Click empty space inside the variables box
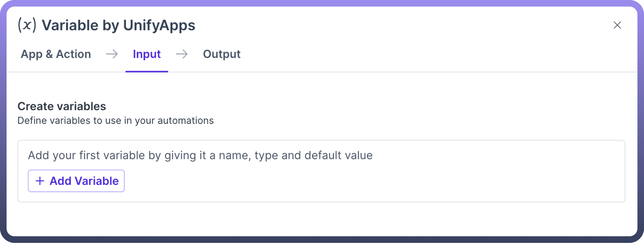This screenshot has width=644, height=243. pyautogui.click(x=375, y=182)
